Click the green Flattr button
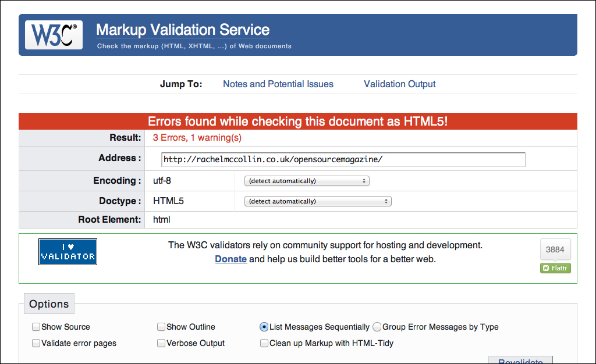This screenshot has height=364, width=596. pyautogui.click(x=555, y=268)
